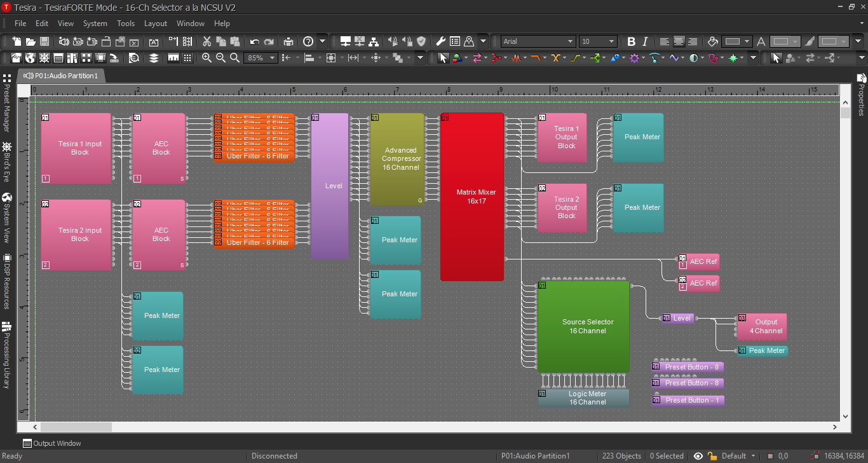Image resolution: width=868 pixels, height=463 pixels.
Task: Click the Network device monitor icon
Action: click(x=346, y=41)
